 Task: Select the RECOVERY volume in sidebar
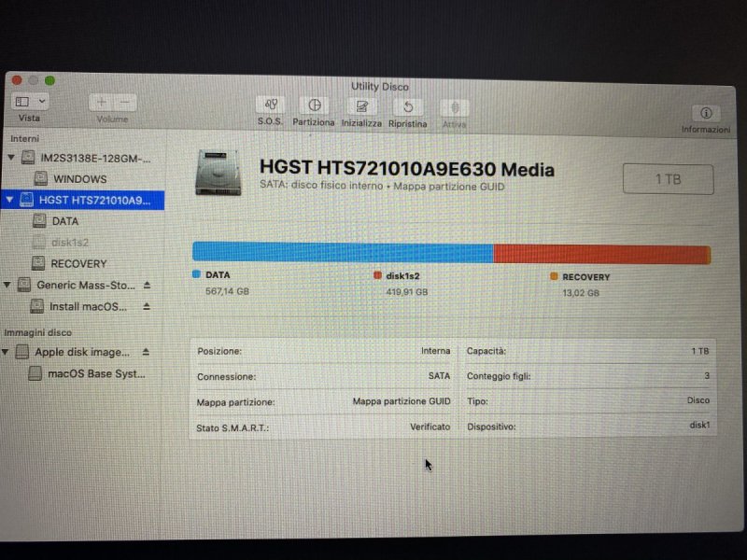click(x=78, y=263)
